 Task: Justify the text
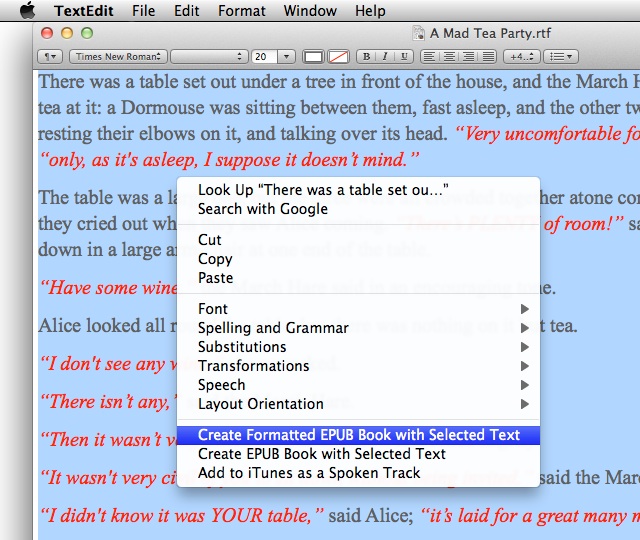pyautogui.click(x=487, y=56)
